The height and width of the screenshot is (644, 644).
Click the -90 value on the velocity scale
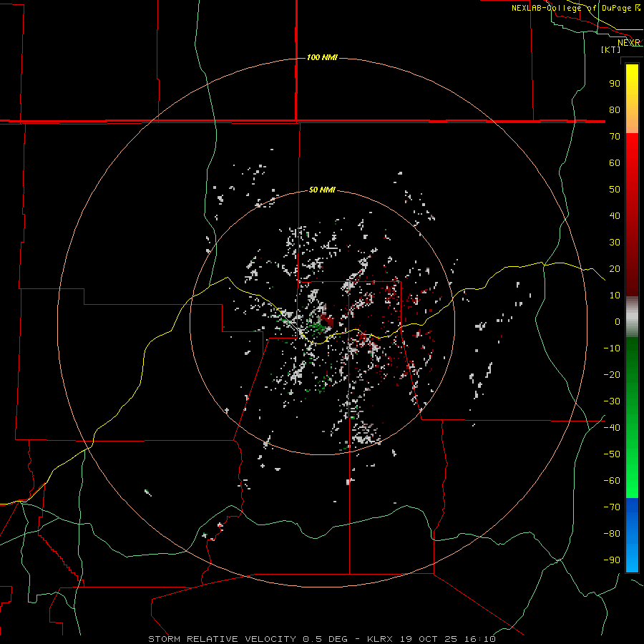click(x=612, y=560)
